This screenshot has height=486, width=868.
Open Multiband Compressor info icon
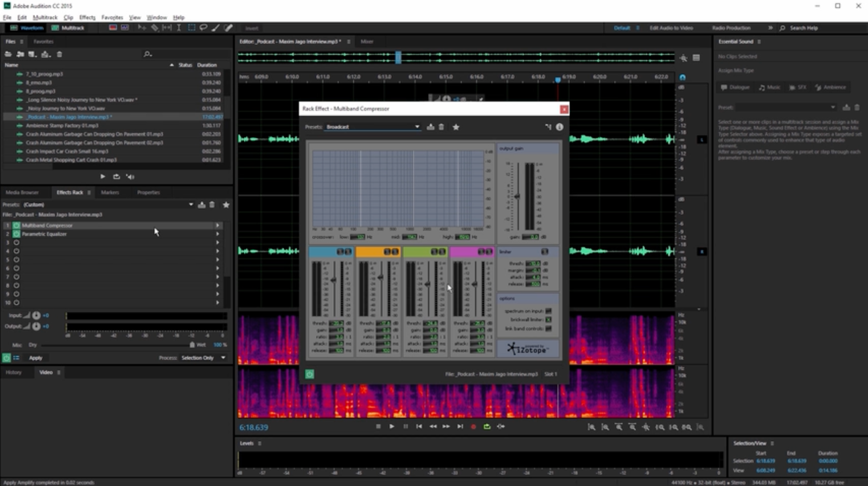(559, 127)
